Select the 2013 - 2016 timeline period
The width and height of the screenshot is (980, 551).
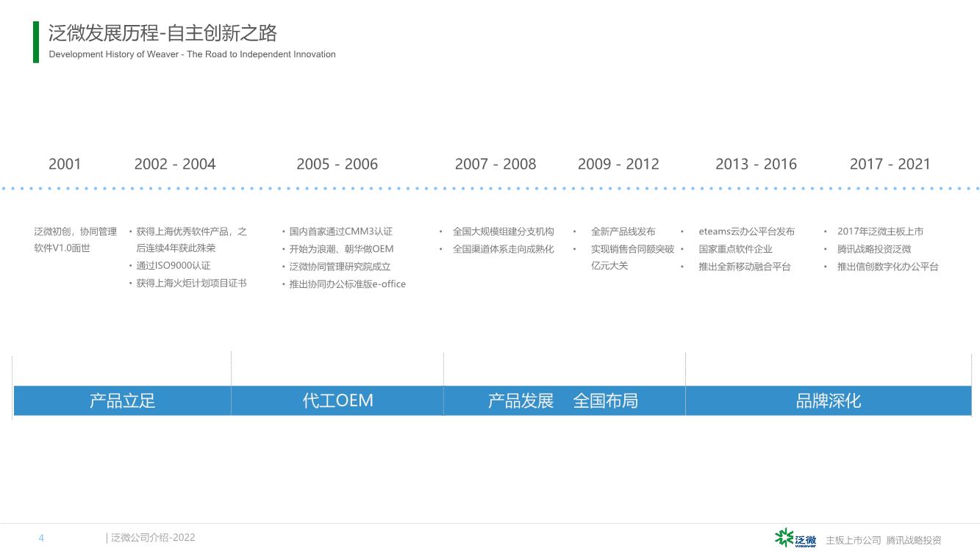[756, 165]
